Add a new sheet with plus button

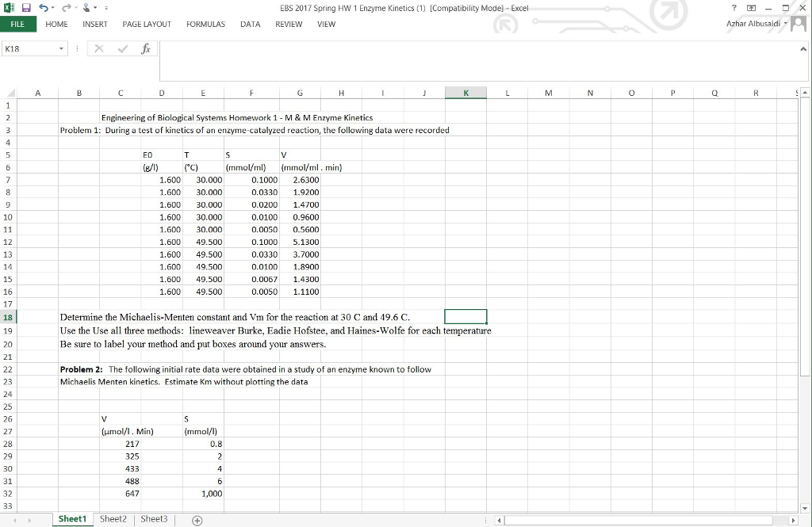[x=196, y=520]
